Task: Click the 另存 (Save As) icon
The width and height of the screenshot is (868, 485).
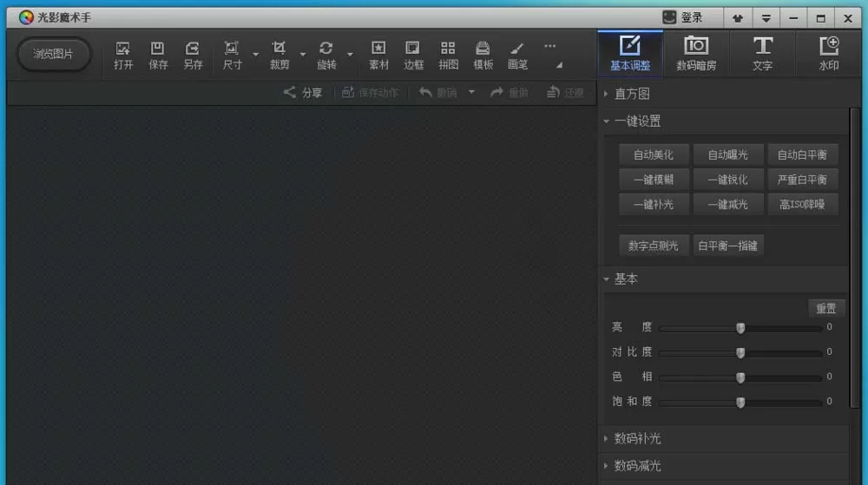Action: pos(193,49)
